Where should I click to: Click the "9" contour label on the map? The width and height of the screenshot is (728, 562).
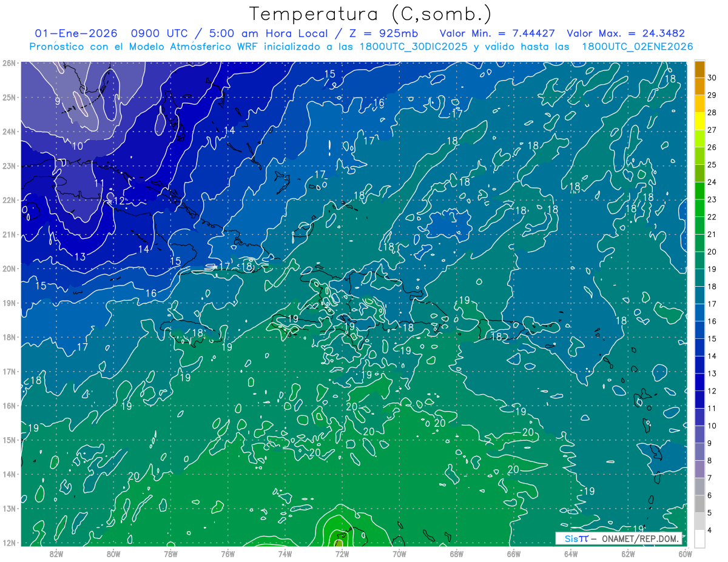pyautogui.click(x=58, y=102)
